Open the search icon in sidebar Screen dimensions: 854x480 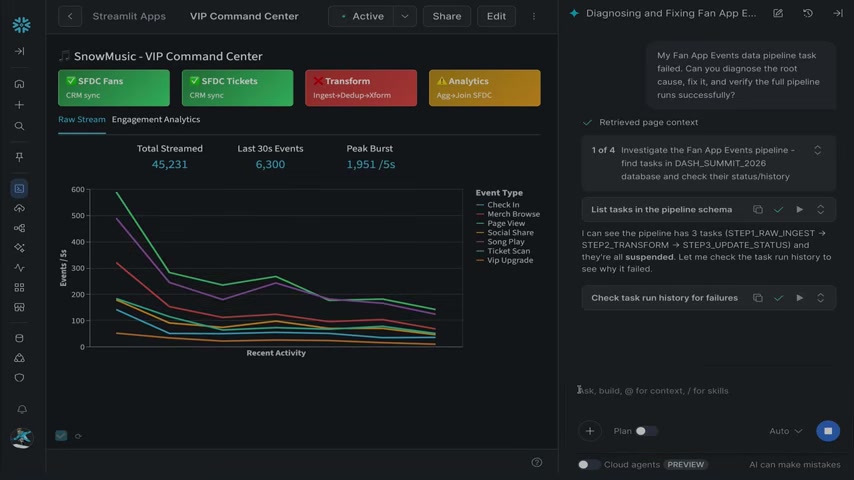(19, 126)
